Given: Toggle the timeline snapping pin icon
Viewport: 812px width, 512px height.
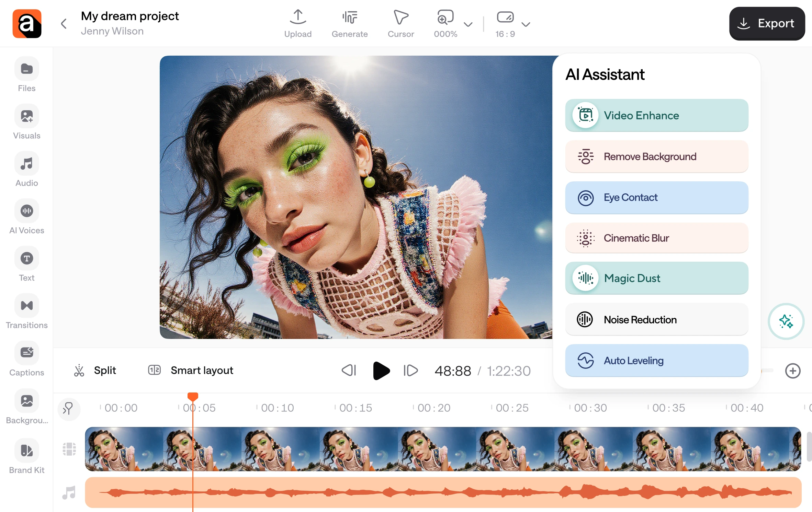Looking at the screenshot, I should 68,409.
